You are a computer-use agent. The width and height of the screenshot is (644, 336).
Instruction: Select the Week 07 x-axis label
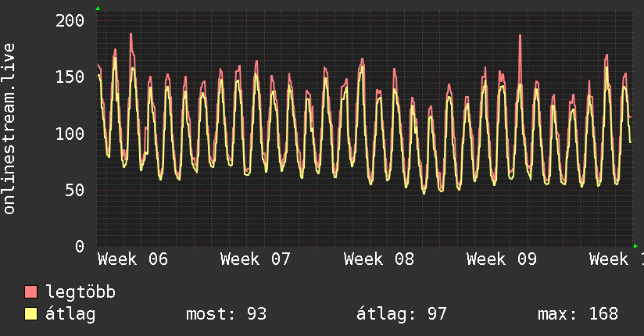point(256,259)
